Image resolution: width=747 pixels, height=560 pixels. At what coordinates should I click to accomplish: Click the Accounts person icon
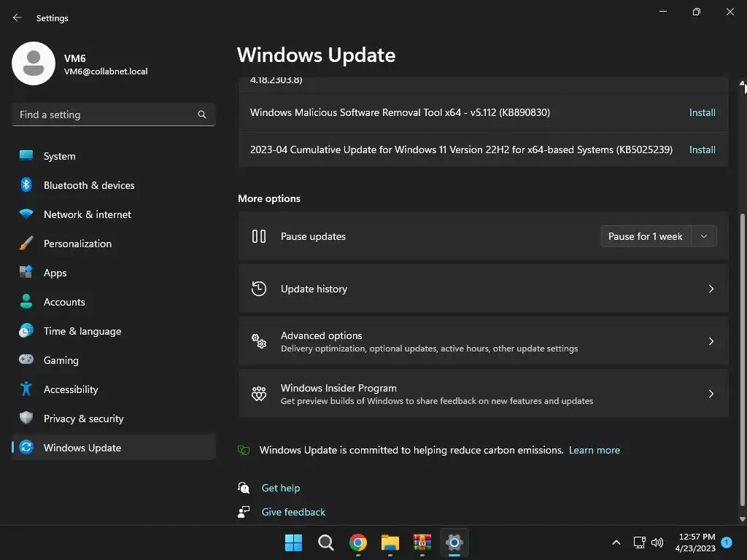coord(26,301)
